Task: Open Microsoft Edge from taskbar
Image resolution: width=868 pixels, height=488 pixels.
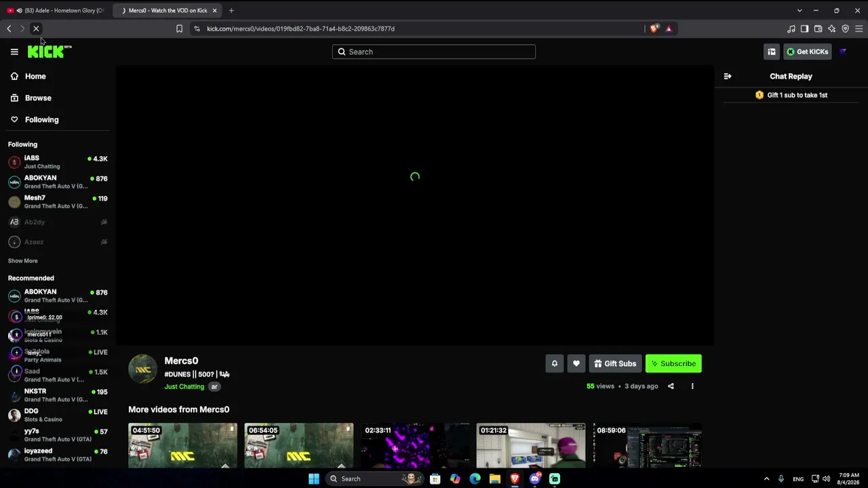Action: 475,479
